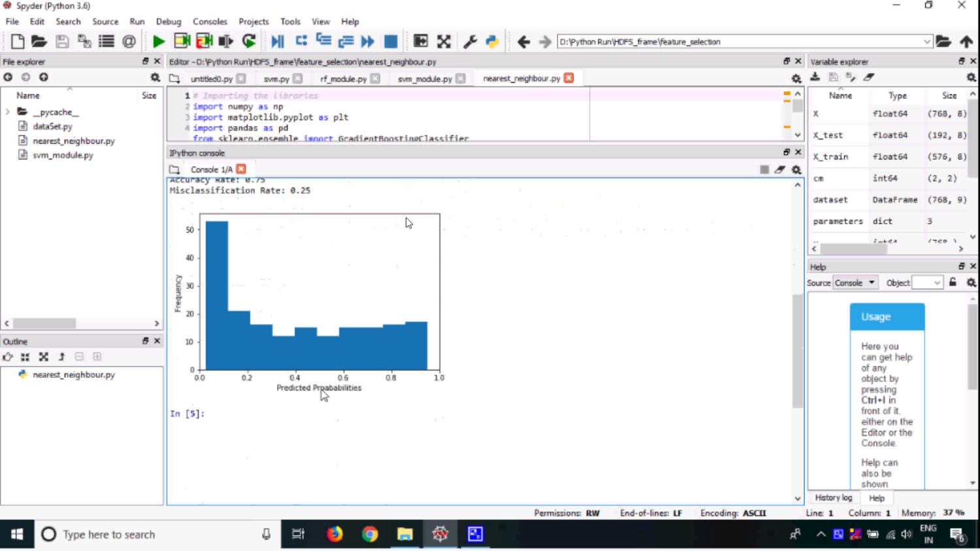Image resolution: width=980 pixels, height=551 pixels.
Task: Click the import data icon in Variable explorer
Action: pyautogui.click(x=815, y=77)
